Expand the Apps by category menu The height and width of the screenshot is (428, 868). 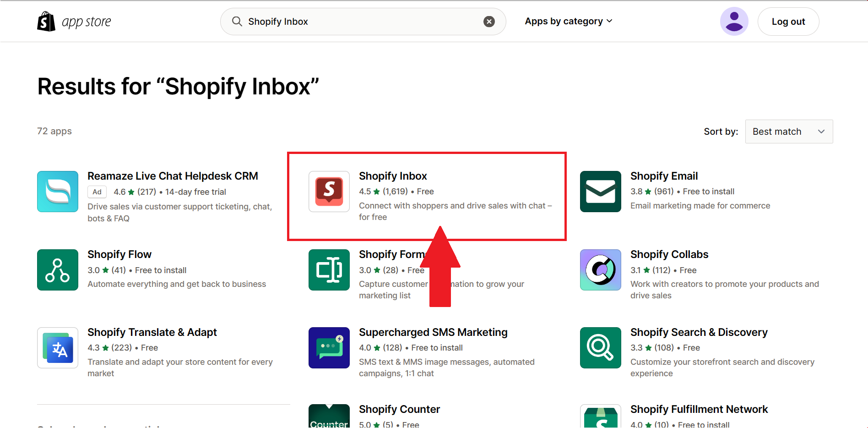point(569,21)
